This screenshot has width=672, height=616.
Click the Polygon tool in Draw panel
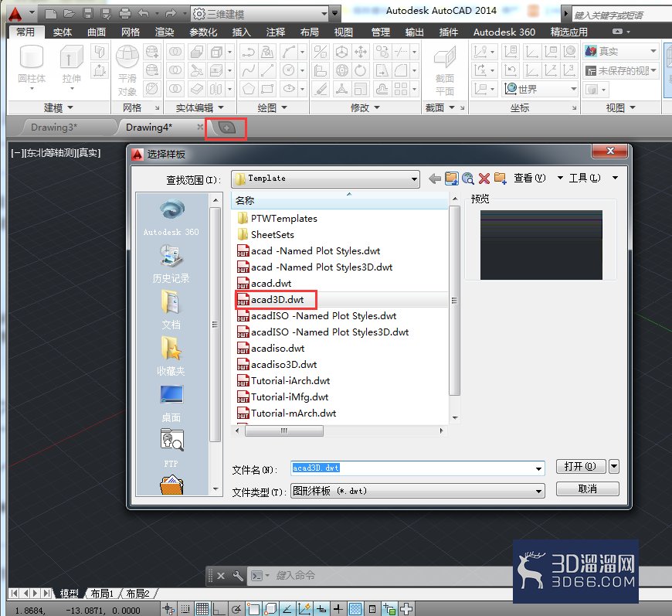click(x=249, y=89)
